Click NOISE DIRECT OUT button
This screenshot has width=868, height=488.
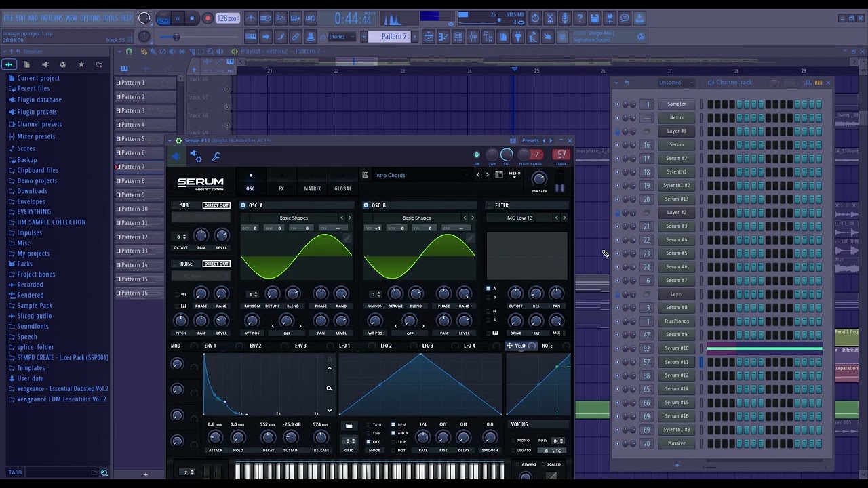tap(216, 264)
